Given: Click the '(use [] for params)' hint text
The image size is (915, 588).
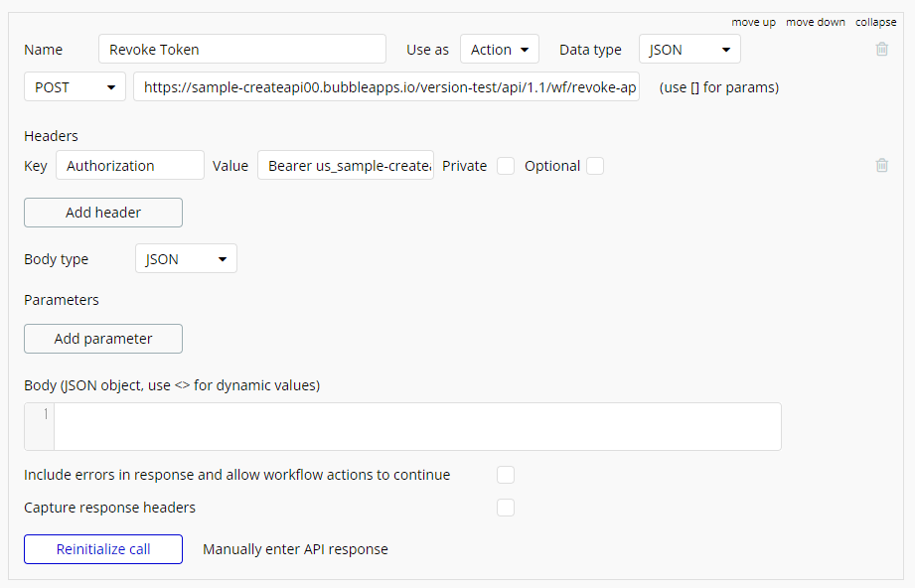Looking at the screenshot, I should 719,87.
